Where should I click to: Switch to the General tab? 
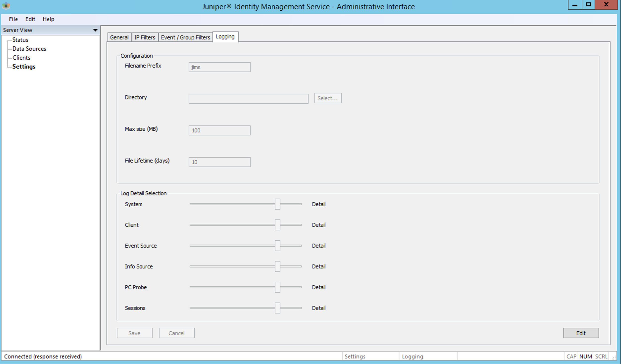(119, 37)
